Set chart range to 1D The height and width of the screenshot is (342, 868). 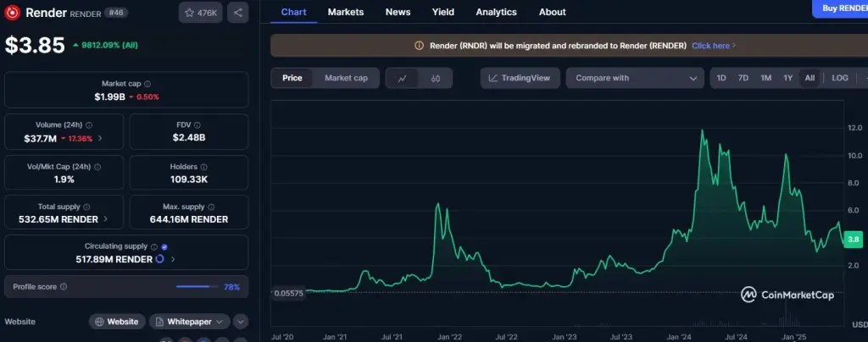pyautogui.click(x=721, y=78)
